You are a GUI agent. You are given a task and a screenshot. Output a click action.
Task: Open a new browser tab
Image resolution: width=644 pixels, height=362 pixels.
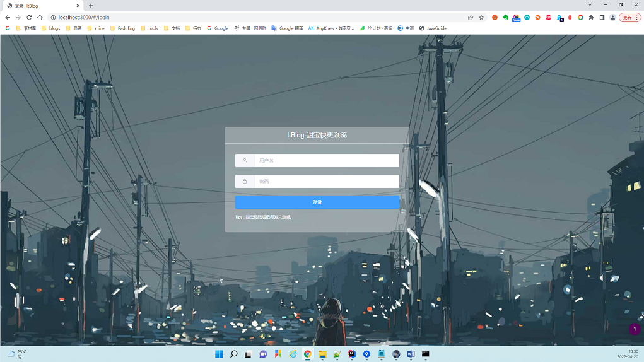coord(91,6)
